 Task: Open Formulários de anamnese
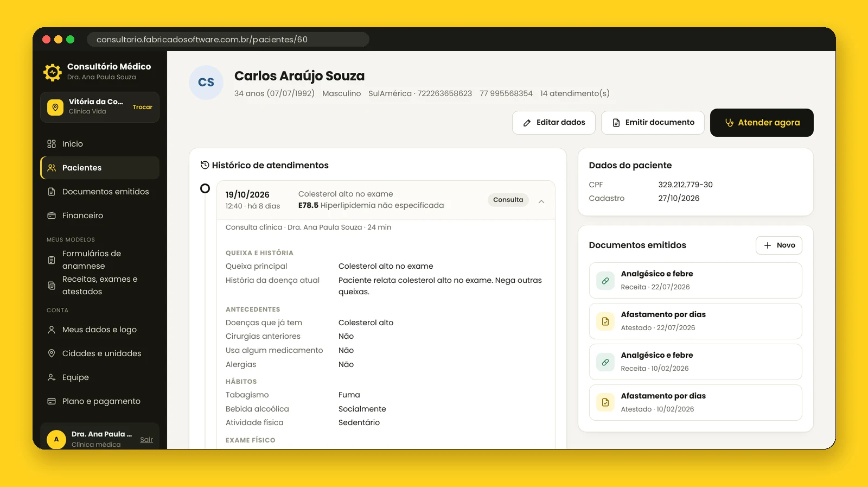pyautogui.click(x=100, y=260)
